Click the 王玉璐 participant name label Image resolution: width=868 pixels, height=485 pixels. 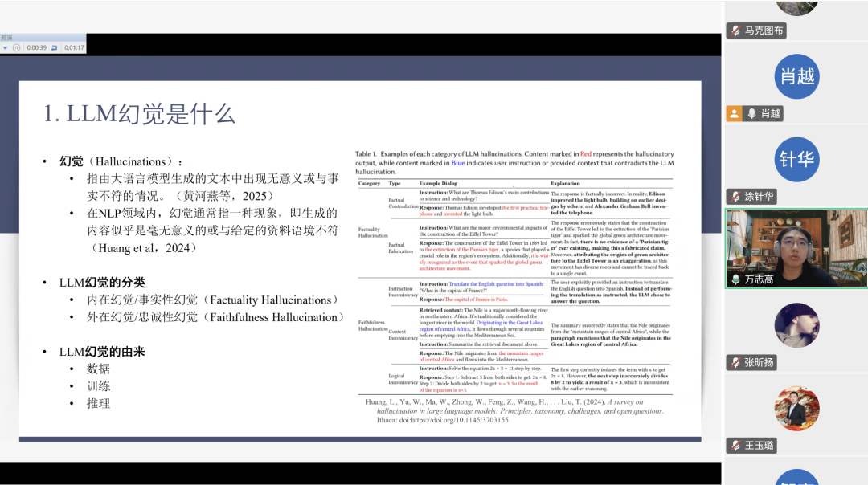tap(759, 445)
